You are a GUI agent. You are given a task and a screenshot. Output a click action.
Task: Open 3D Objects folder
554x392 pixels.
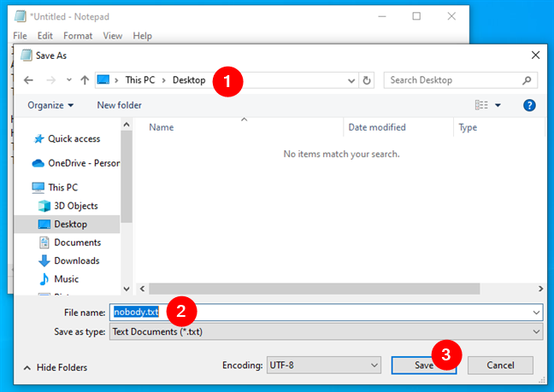76,206
